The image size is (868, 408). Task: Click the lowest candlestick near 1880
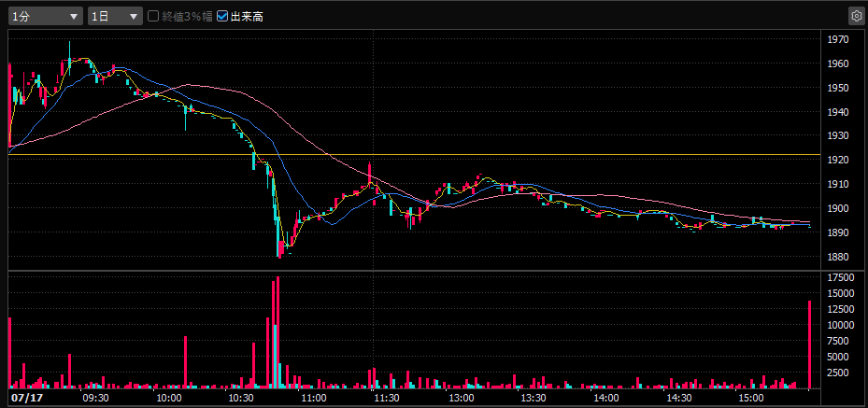pos(280,250)
